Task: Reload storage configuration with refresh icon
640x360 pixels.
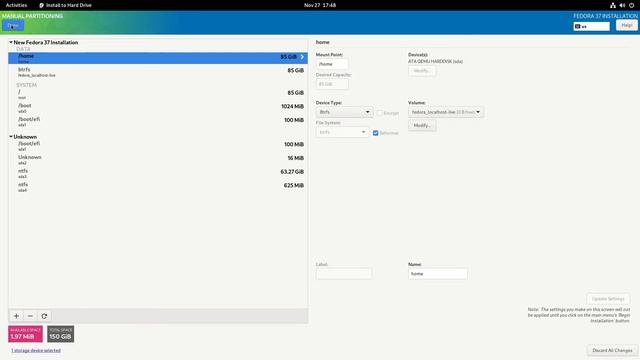Action: tap(44, 316)
